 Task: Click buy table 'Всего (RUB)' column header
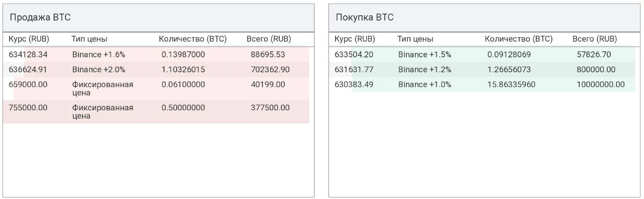[595, 39]
